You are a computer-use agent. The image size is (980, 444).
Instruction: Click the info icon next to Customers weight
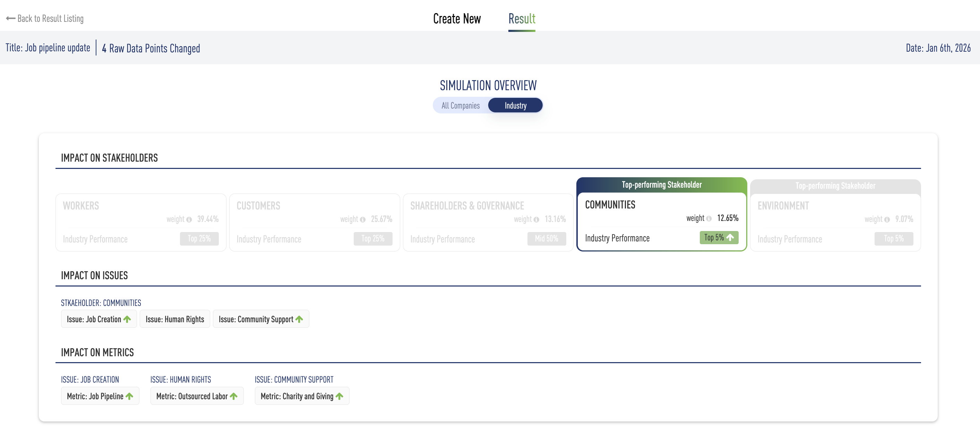(362, 220)
